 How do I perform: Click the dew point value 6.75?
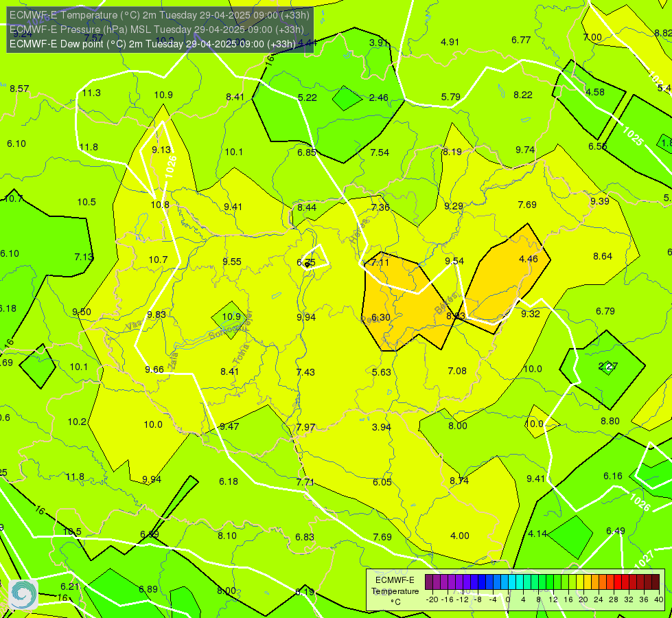pyautogui.click(x=306, y=262)
